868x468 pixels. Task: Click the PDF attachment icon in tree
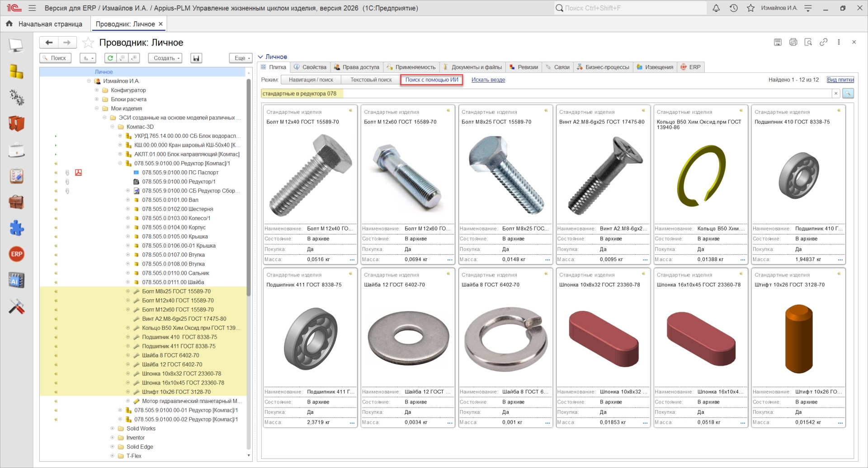tap(78, 173)
